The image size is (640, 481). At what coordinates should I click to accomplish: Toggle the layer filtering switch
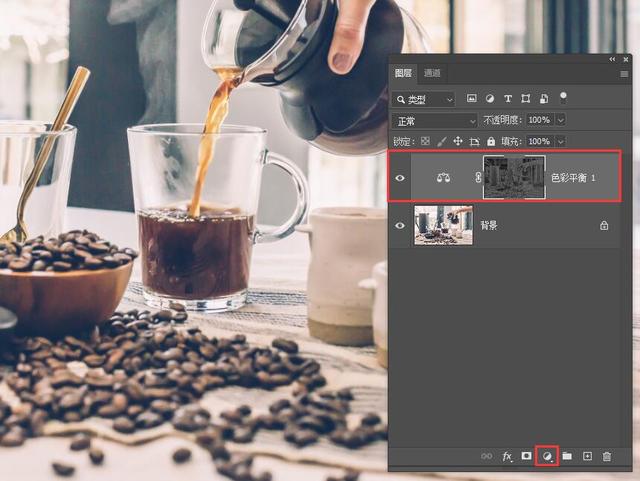pyautogui.click(x=563, y=98)
